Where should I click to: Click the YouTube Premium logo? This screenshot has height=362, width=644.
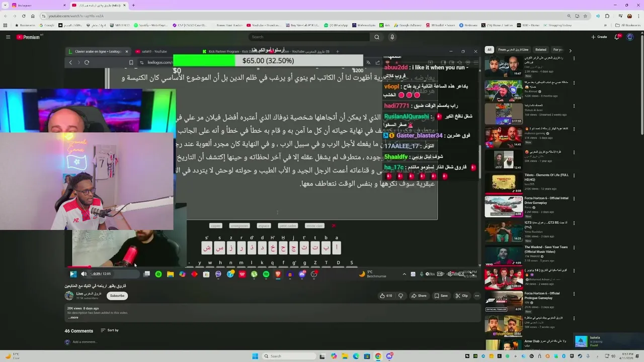(x=28, y=37)
